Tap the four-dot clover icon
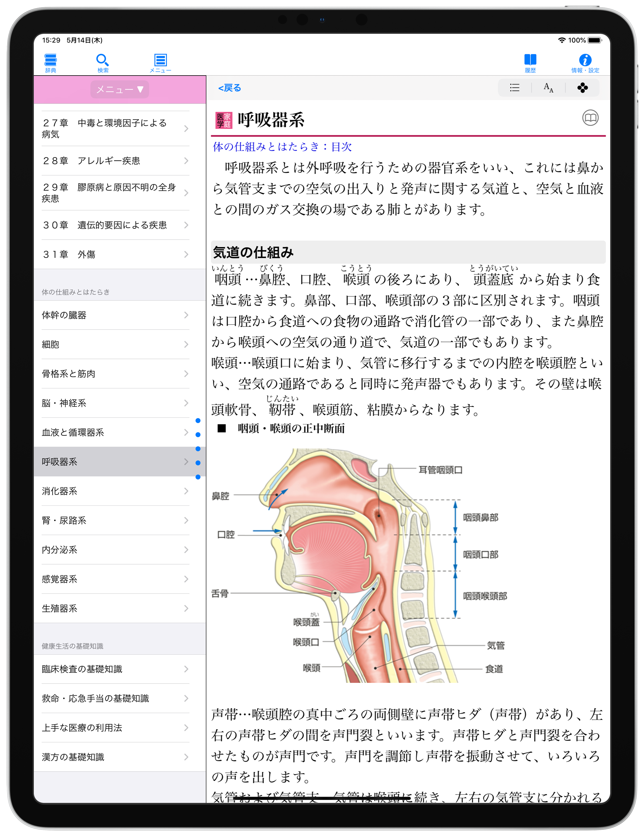 click(x=582, y=88)
